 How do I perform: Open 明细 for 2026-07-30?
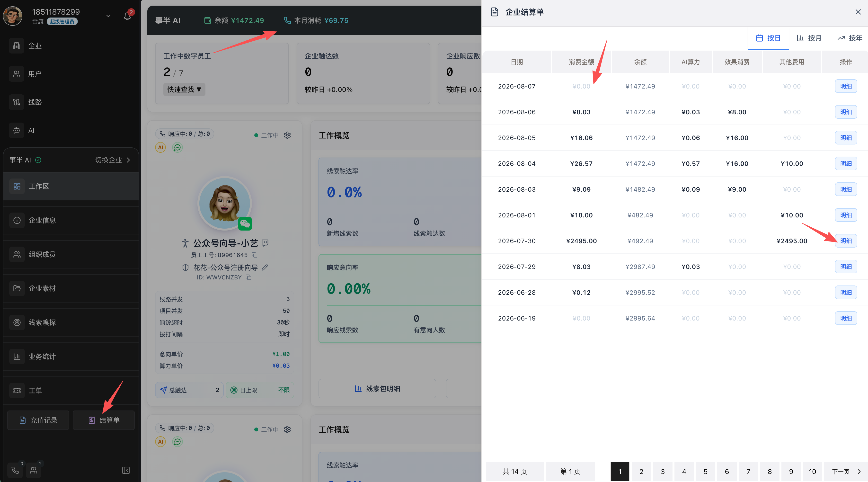click(x=846, y=241)
